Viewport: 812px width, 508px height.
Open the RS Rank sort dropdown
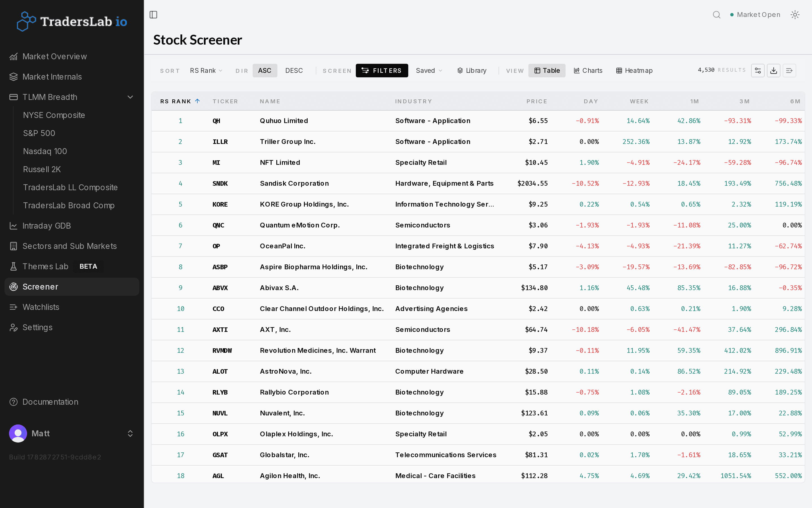206,71
